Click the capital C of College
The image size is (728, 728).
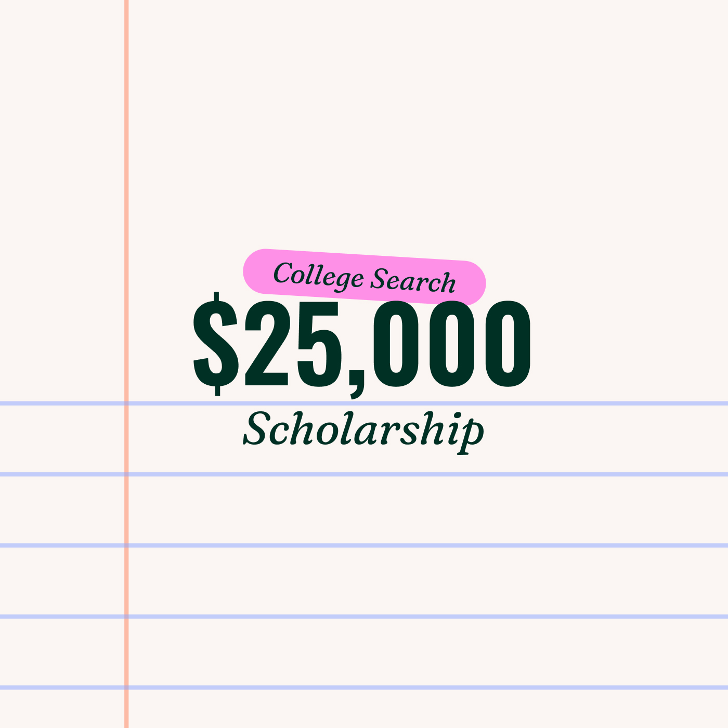[282, 273]
